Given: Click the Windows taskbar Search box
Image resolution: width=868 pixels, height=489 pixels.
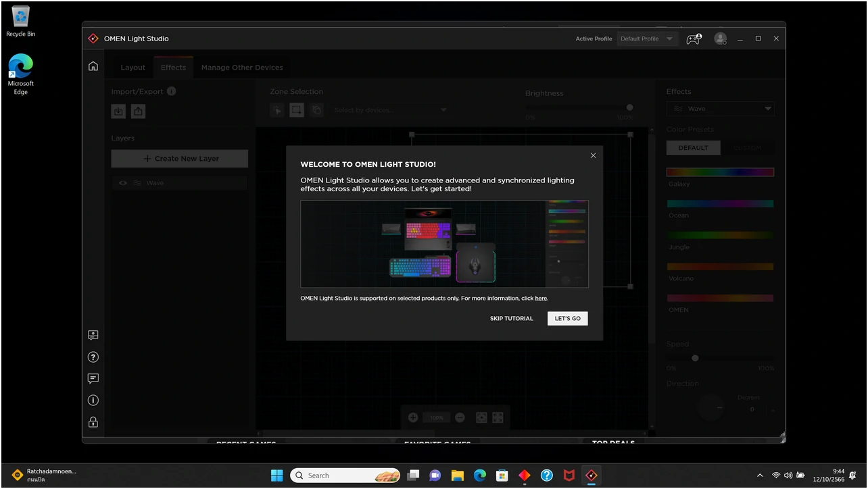Looking at the screenshot, I should 345,475.
